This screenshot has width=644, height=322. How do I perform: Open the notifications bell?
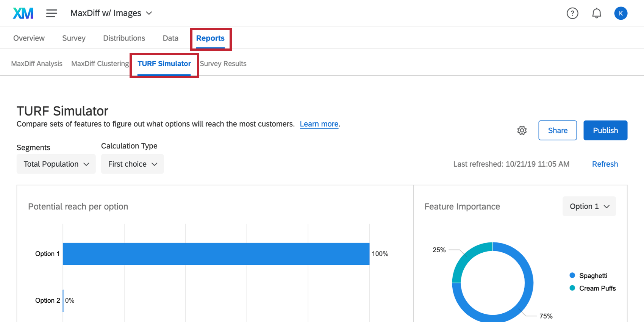coord(596,13)
